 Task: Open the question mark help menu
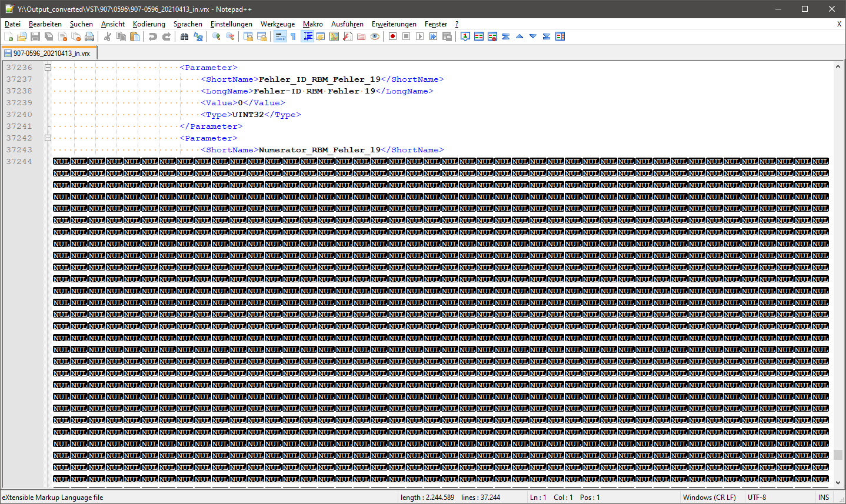coord(457,24)
